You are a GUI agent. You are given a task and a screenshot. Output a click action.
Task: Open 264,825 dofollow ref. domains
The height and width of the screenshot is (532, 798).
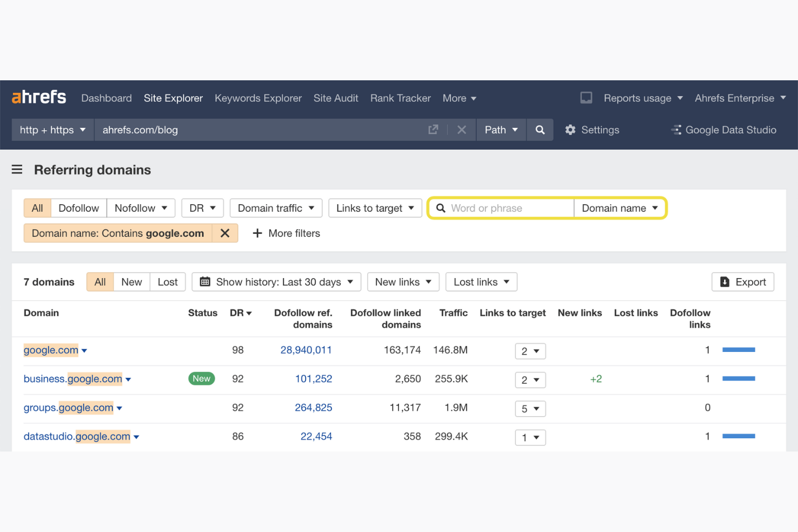pyautogui.click(x=313, y=407)
